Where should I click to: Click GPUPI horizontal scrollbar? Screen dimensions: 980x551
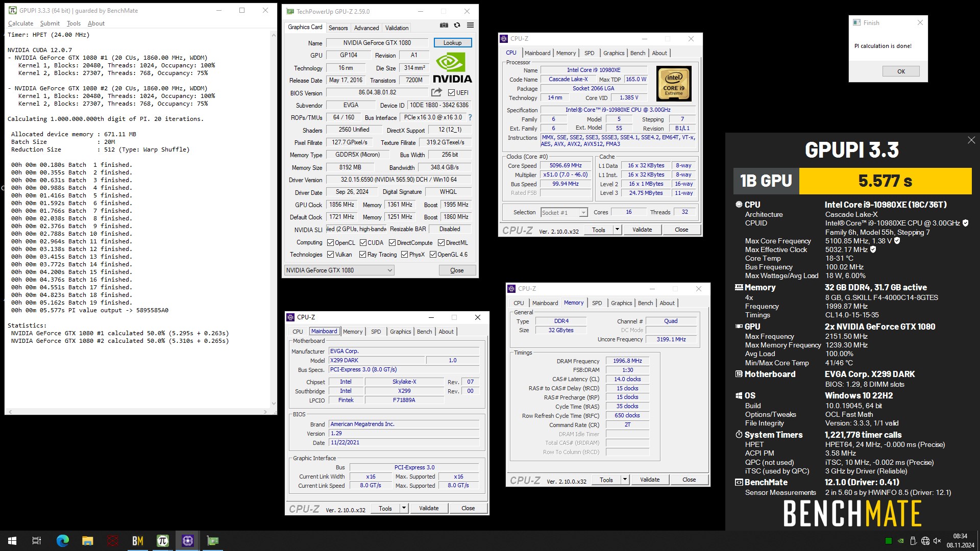click(138, 411)
